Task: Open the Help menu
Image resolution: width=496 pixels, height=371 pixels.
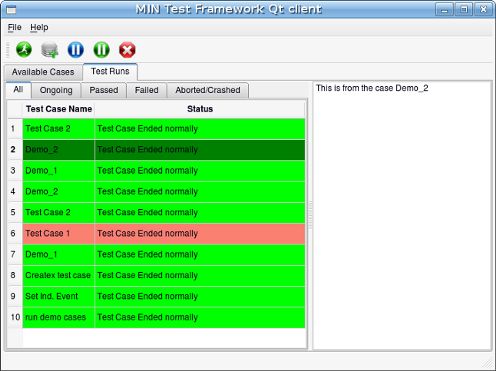Action: (39, 27)
